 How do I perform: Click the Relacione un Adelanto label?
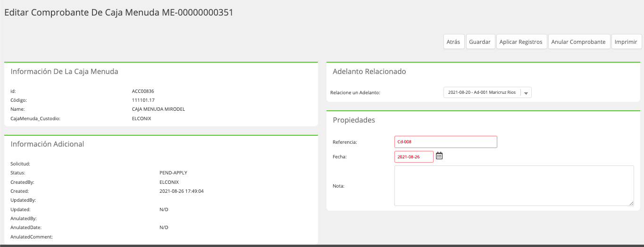coord(355,92)
